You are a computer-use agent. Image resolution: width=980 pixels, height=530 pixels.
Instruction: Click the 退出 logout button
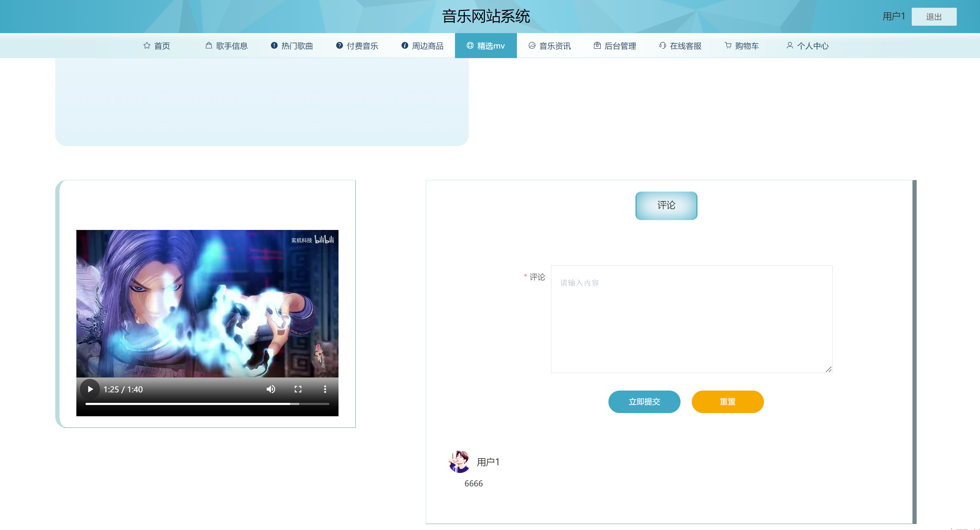coord(934,17)
